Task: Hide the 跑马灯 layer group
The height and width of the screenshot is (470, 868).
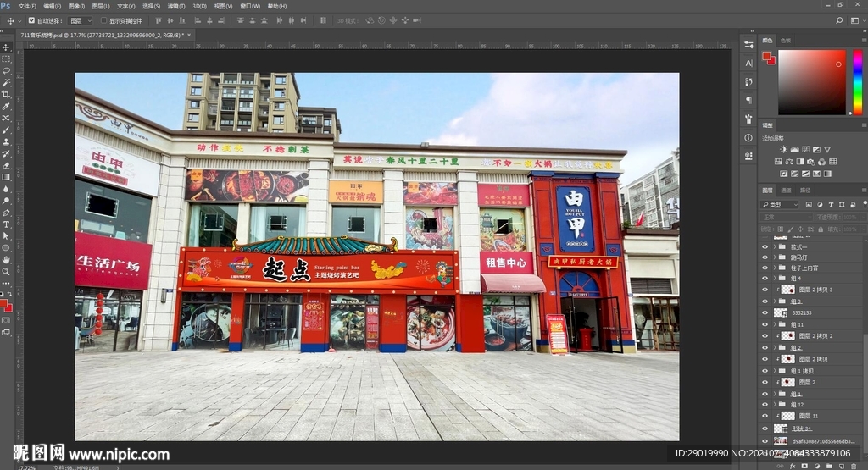Action: 765,257
